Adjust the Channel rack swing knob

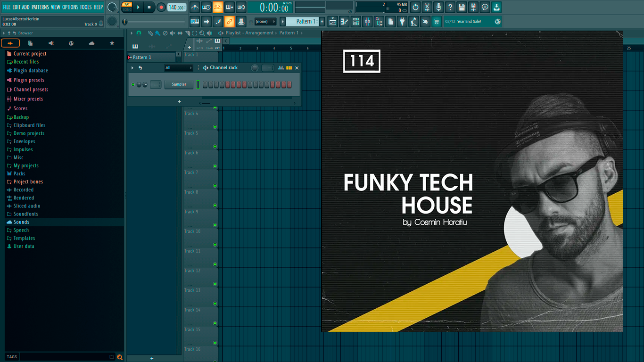click(x=255, y=68)
